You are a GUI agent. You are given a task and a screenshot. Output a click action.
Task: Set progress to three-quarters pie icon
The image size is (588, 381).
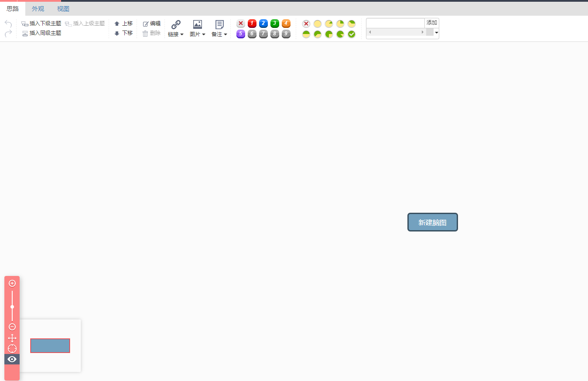click(x=329, y=34)
